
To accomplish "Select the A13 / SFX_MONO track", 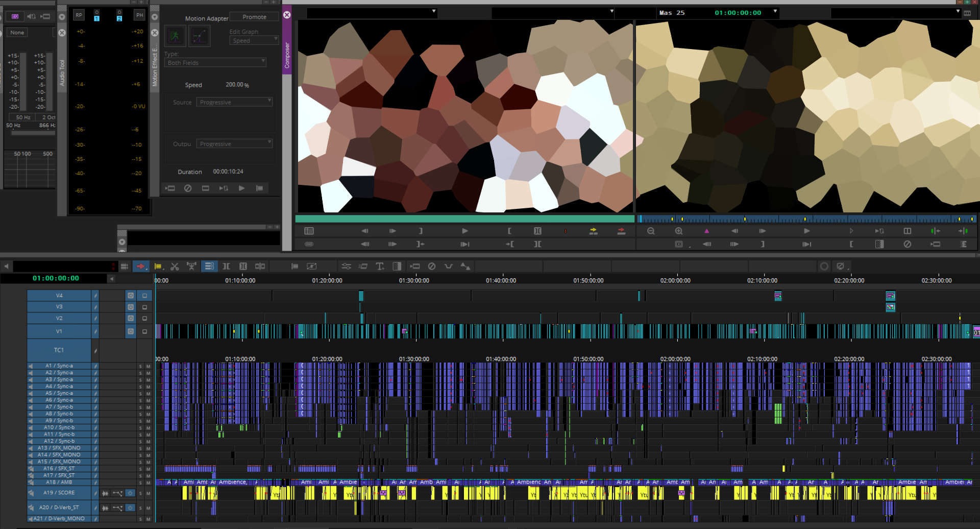I will (59, 448).
